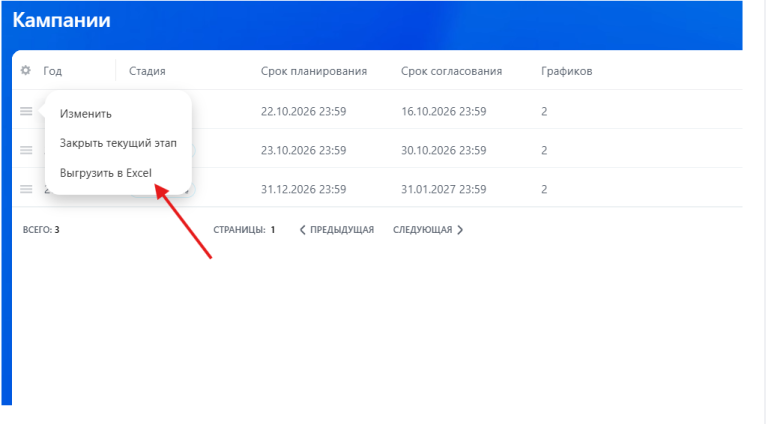Click Графиков value in 16.10.2026 row

[x=544, y=111]
